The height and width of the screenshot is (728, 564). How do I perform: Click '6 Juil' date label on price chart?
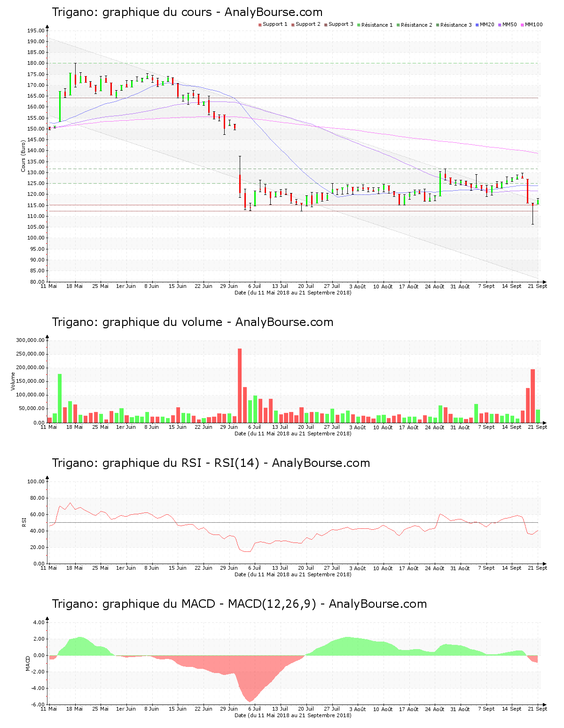point(254,286)
